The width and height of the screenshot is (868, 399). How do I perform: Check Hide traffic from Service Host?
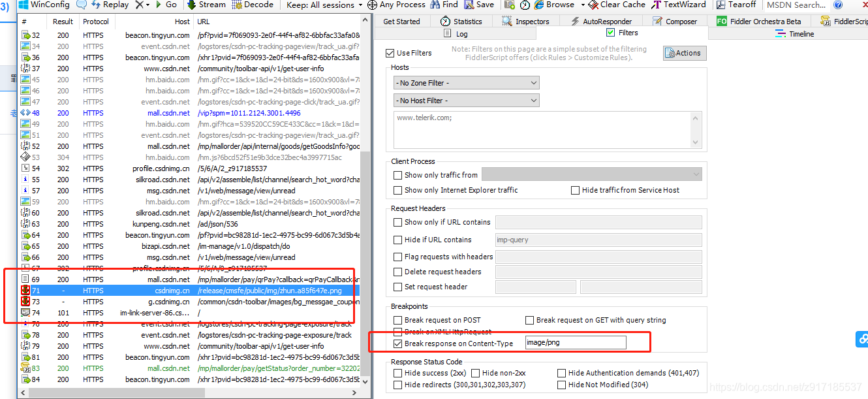coord(575,190)
